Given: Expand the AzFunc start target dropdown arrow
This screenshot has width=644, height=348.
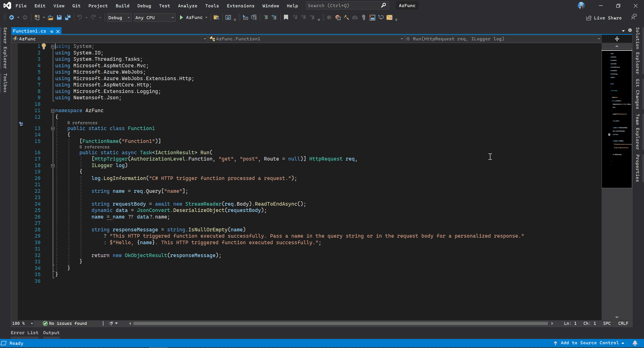Looking at the screenshot, I should 207,18.
